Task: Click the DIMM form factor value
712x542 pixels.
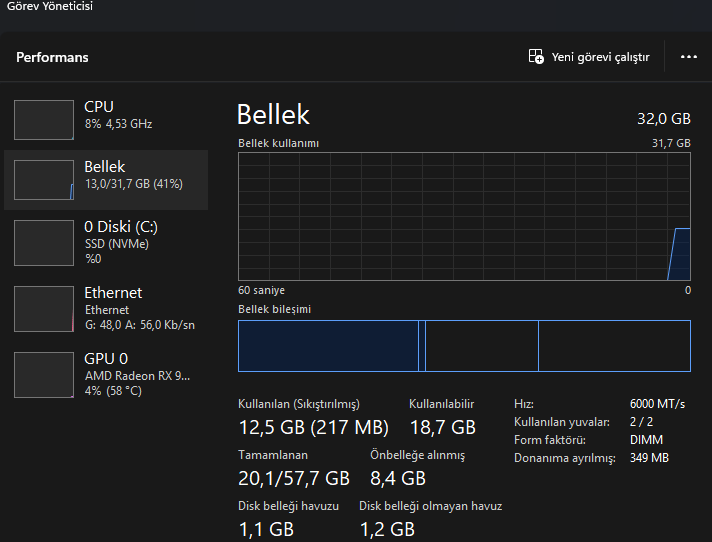Action: pyautogui.click(x=646, y=440)
